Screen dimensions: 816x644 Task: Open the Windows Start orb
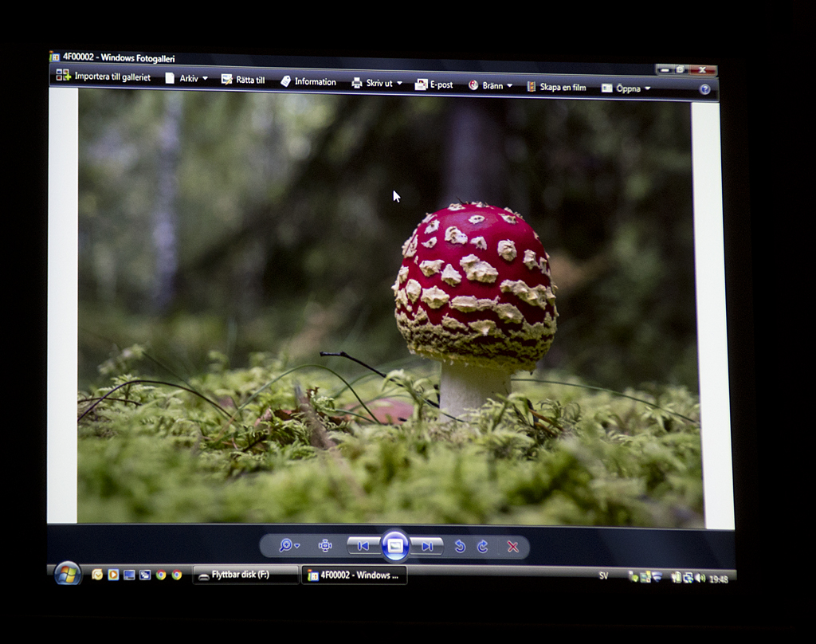[67, 574]
